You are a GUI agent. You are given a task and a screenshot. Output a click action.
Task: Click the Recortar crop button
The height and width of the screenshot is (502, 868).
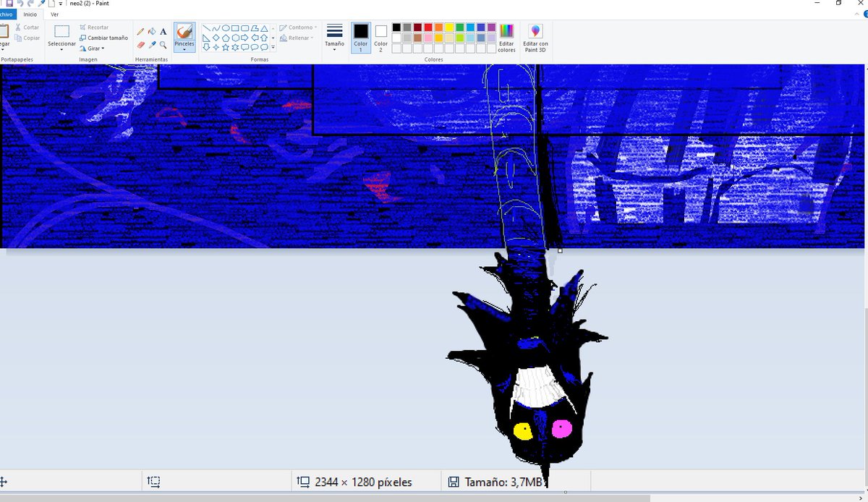(x=94, y=27)
